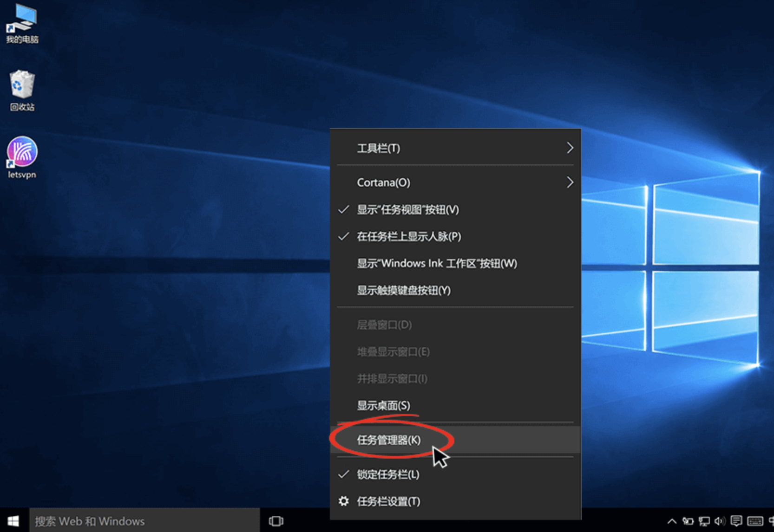Open the volume control slider

tap(720, 521)
